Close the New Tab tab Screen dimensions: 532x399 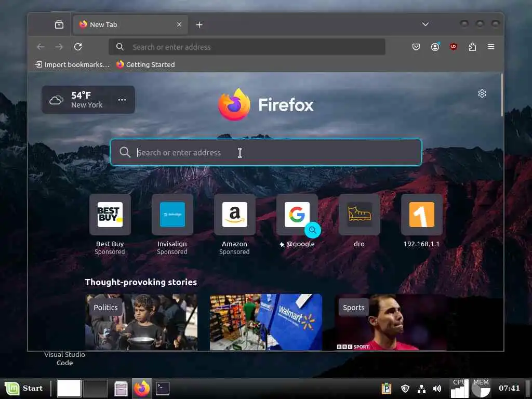click(179, 24)
